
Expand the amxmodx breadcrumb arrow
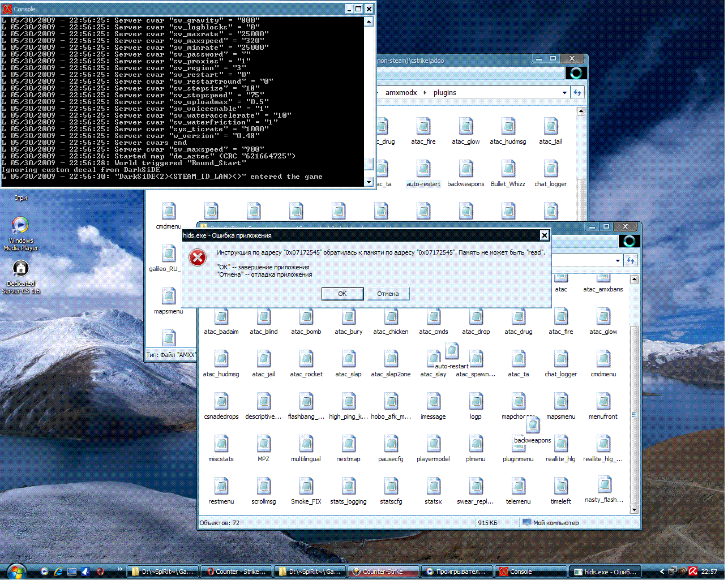(425, 93)
